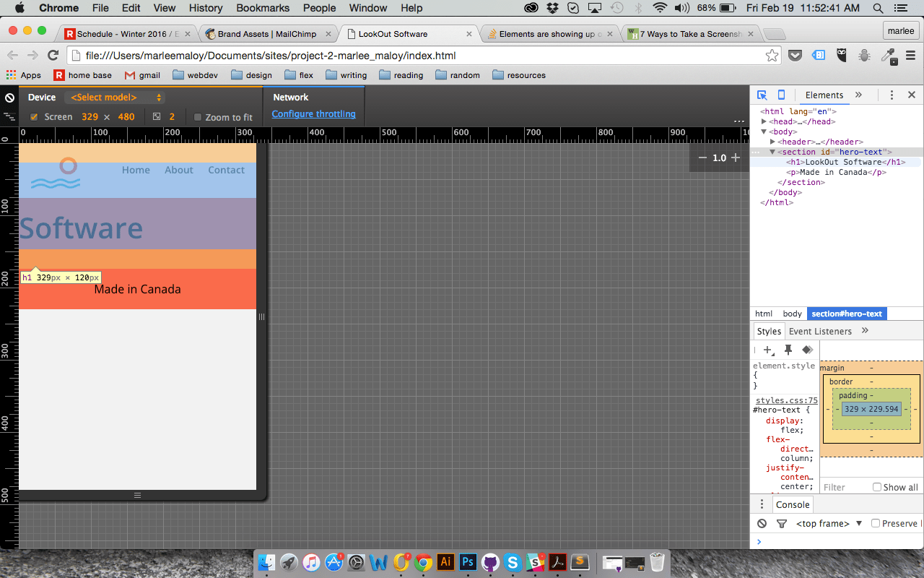Click the owl extension icon
Viewport: 924px width, 578px height.
[842, 56]
